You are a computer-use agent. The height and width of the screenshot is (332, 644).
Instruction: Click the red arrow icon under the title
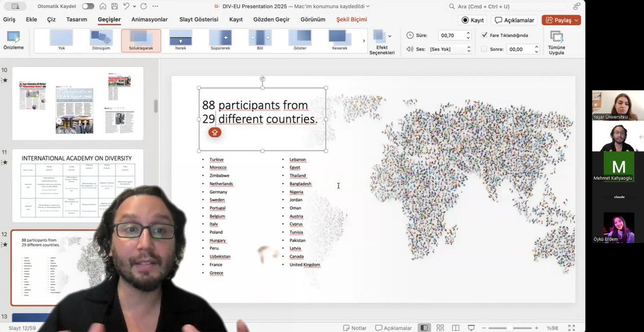point(215,132)
